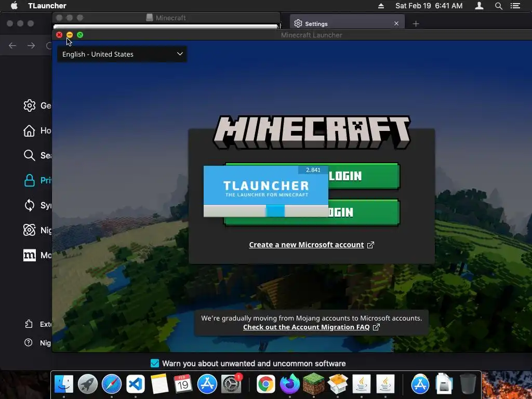Open Safari from the dock
Viewport: 532px width, 399px height.
click(112, 384)
